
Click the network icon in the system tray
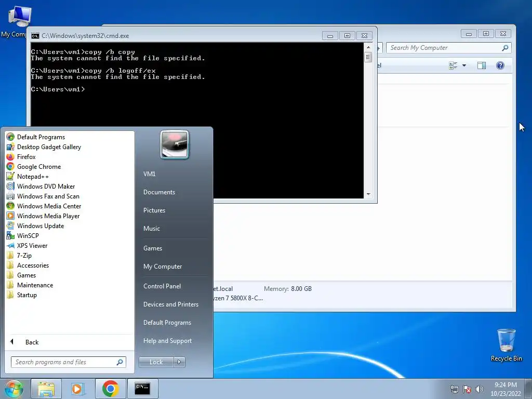click(x=454, y=389)
